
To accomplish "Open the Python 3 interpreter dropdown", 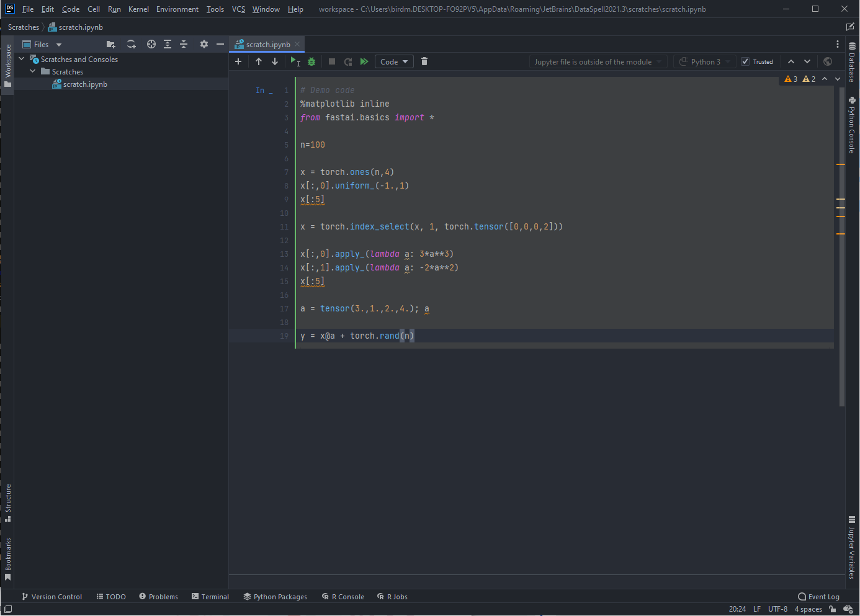I will point(704,61).
